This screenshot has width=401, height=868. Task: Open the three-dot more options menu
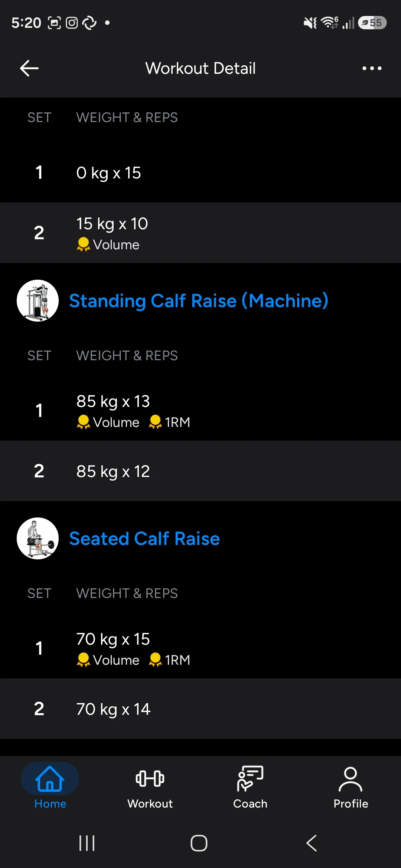tap(372, 68)
